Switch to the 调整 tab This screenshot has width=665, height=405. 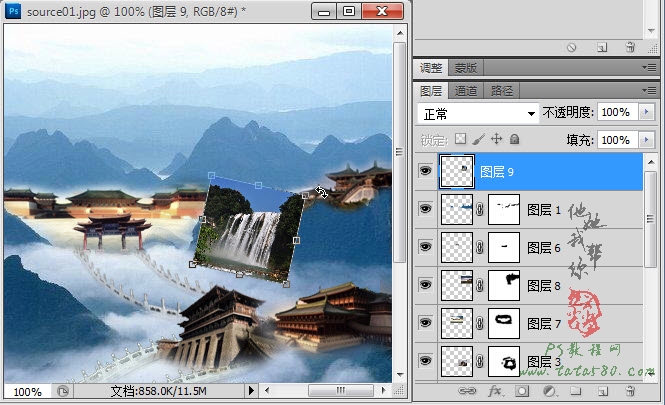[431, 67]
